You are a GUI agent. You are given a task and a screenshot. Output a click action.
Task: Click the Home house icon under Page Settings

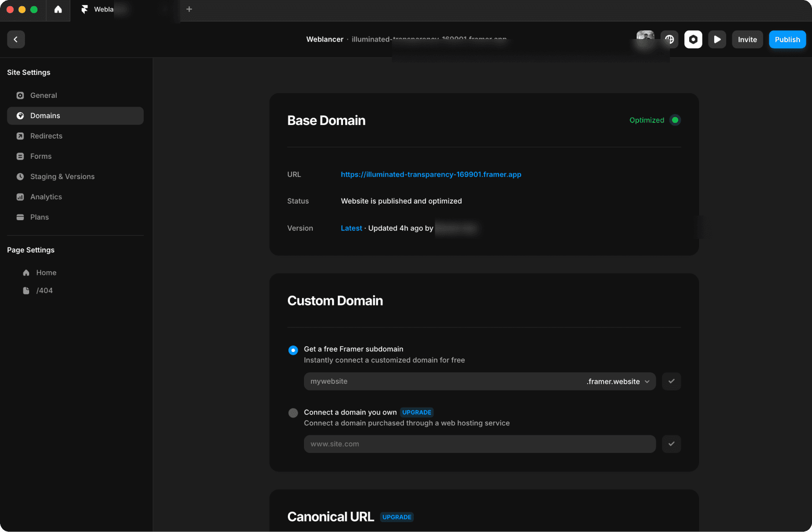pos(26,273)
